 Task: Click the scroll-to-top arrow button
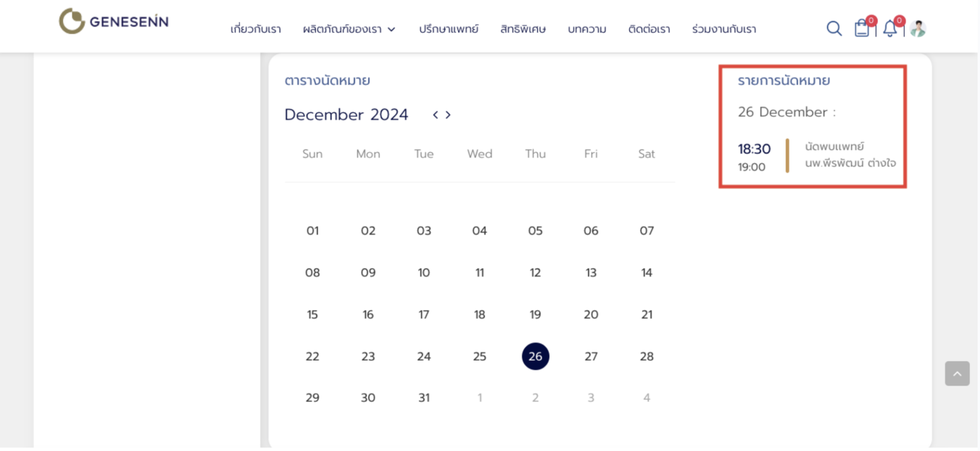click(x=957, y=373)
